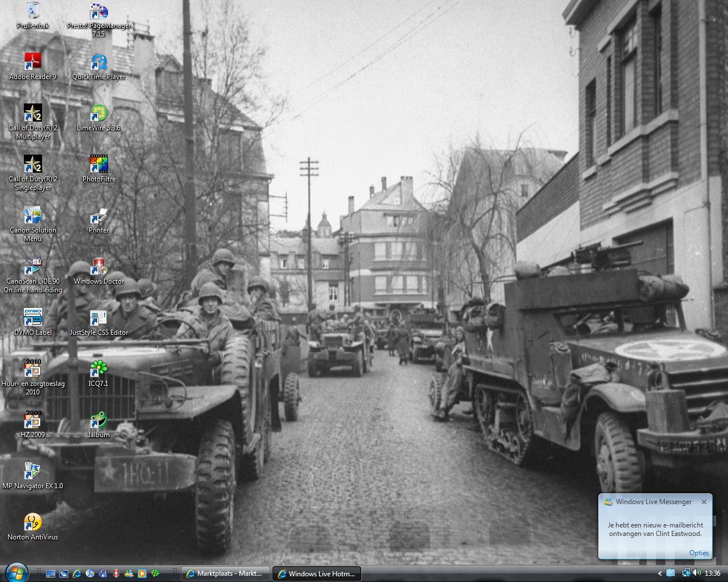Show hidden system tray icons arrow

(660, 573)
